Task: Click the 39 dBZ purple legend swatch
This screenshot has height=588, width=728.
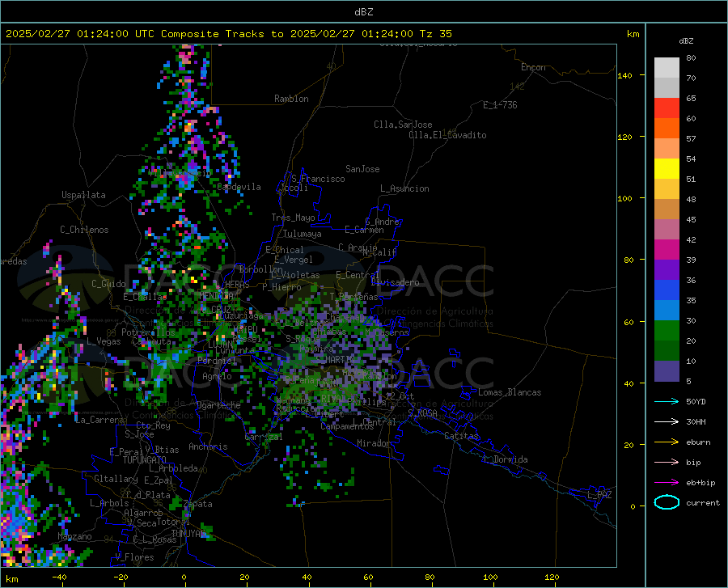Action: point(667,269)
